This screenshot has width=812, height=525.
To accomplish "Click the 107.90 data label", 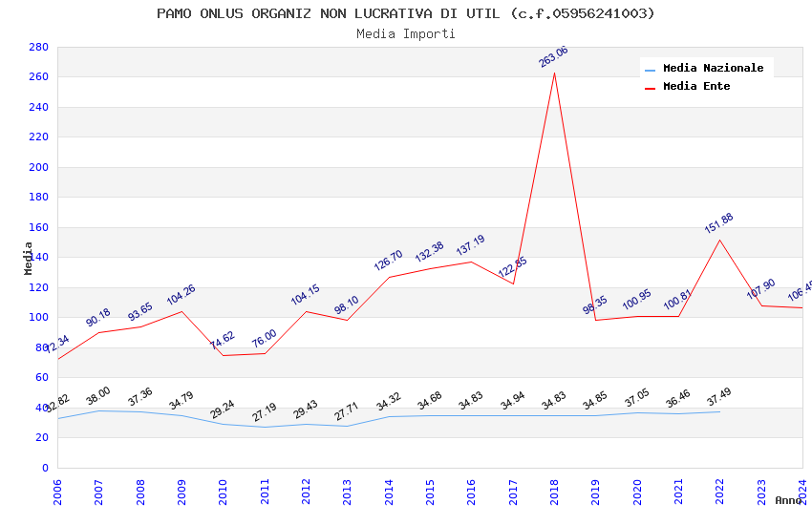I will coord(760,288).
